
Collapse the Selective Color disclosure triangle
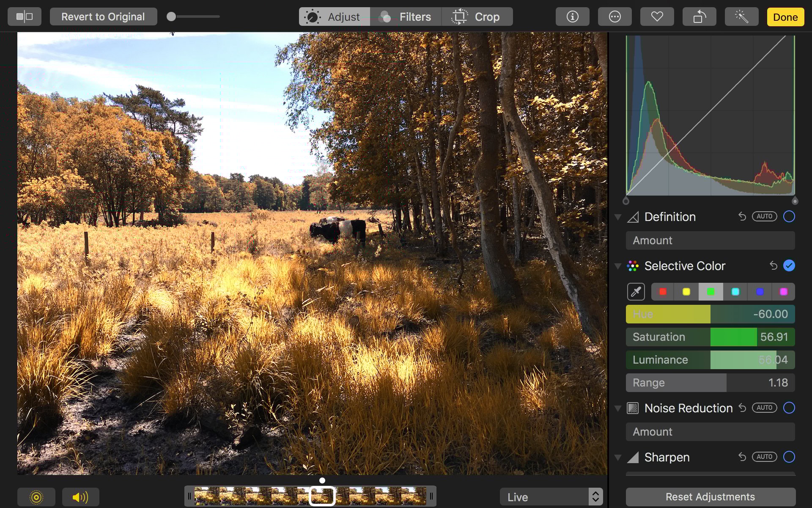(x=618, y=266)
